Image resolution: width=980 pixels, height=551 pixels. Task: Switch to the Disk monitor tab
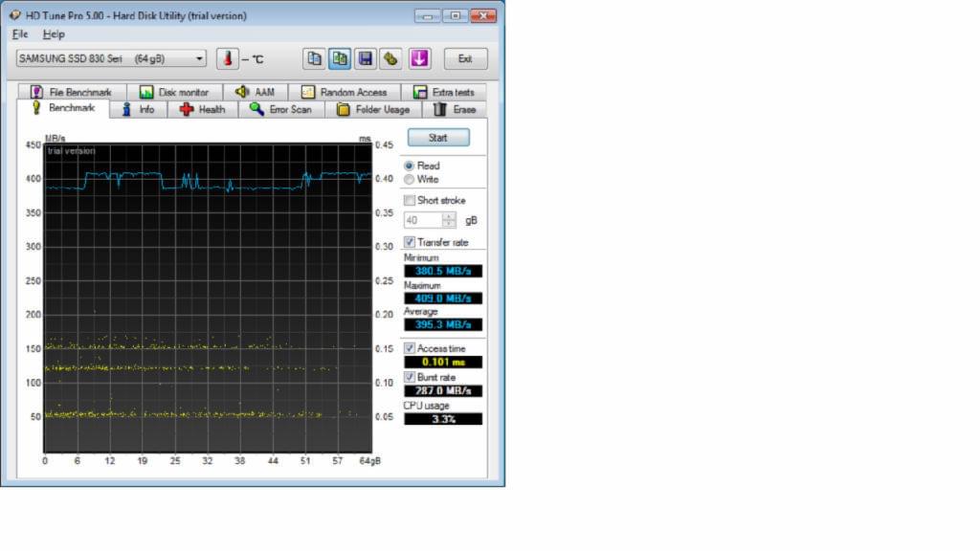(x=175, y=92)
